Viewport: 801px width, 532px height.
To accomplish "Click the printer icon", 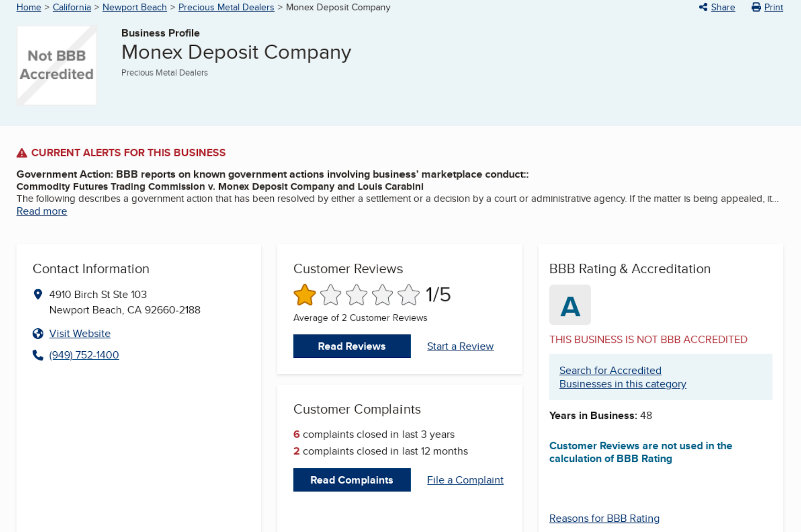I will click(x=756, y=7).
